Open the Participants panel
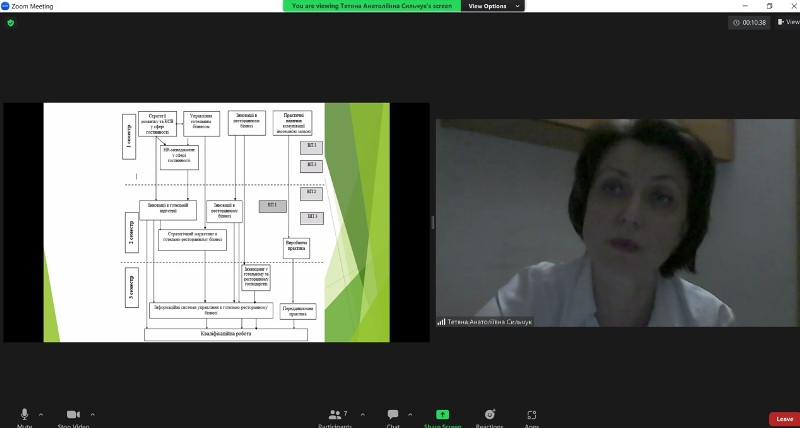The width and height of the screenshot is (800, 428). pos(335,417)
